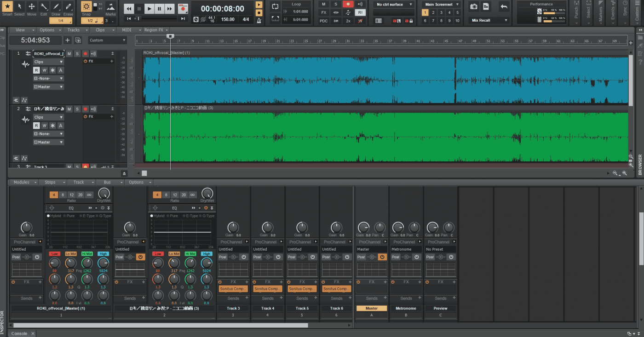Select the Master bus strip label
The height and width of the screenshot is (337, 644).
(372, 308)
